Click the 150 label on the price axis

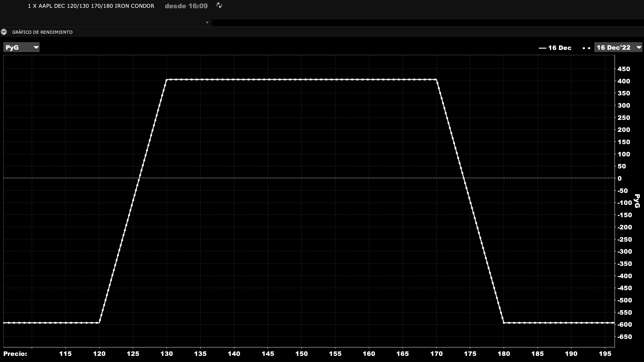coord(301,354)
